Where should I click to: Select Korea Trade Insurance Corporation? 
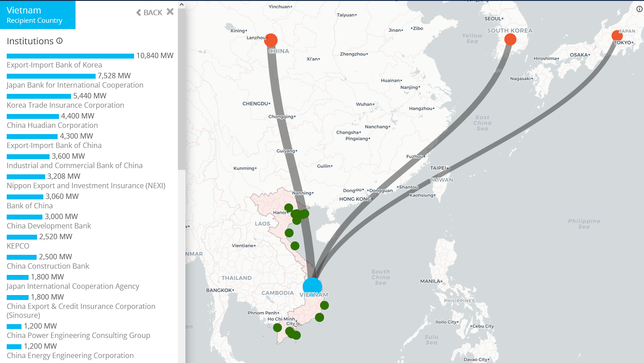point(65,105)
